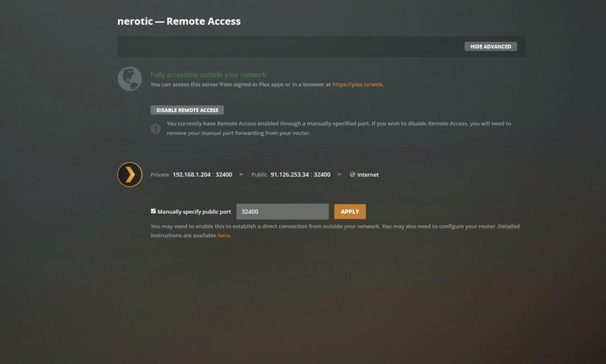Click the 'Public' label

click(x=259, y=175)
